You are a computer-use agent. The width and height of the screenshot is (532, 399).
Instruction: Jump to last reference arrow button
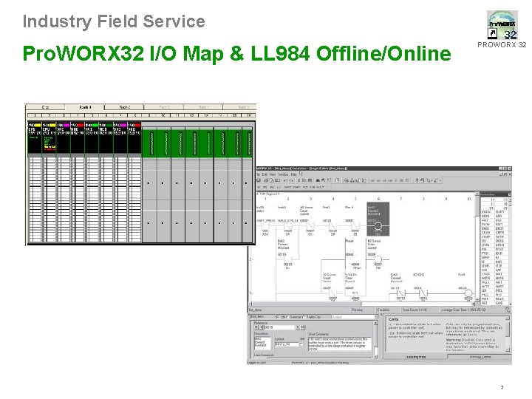click(x=303, y=327)
